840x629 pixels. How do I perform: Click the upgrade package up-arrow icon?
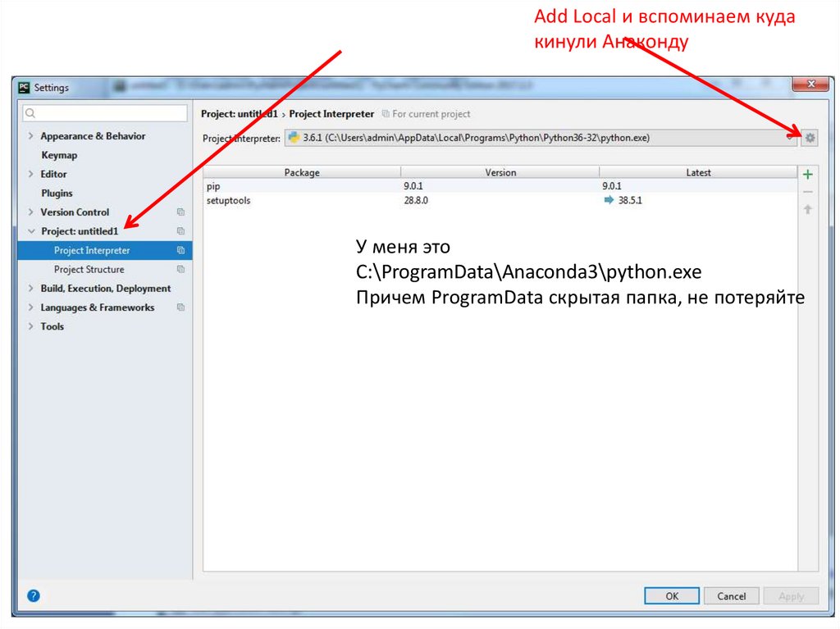pos(807,210)
